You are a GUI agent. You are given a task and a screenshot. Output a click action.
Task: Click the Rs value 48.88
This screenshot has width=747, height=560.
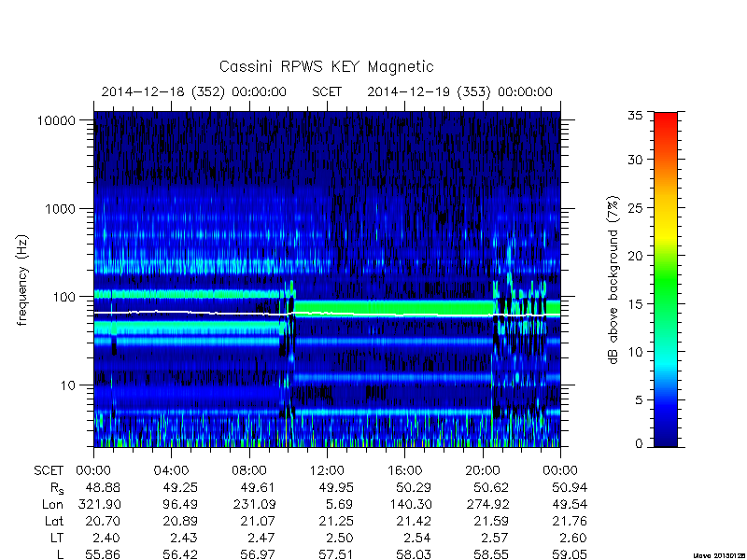(x=103, y=487)
